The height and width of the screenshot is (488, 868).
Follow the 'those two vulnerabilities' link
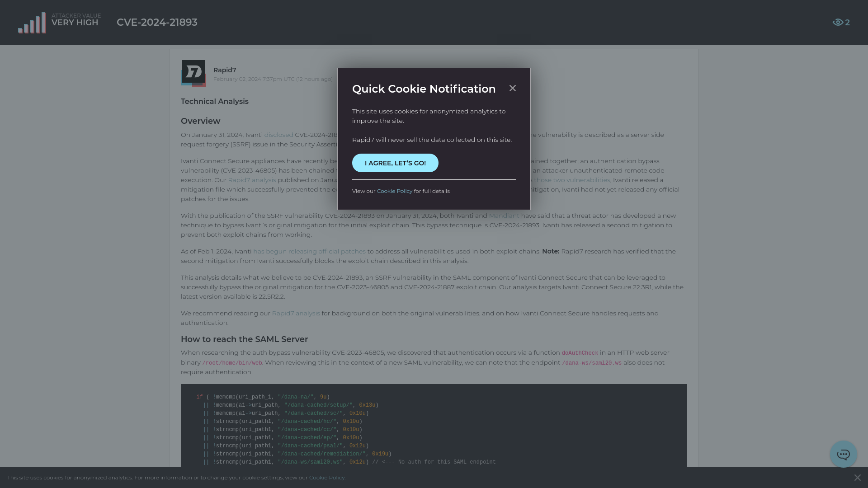point(572,180)
